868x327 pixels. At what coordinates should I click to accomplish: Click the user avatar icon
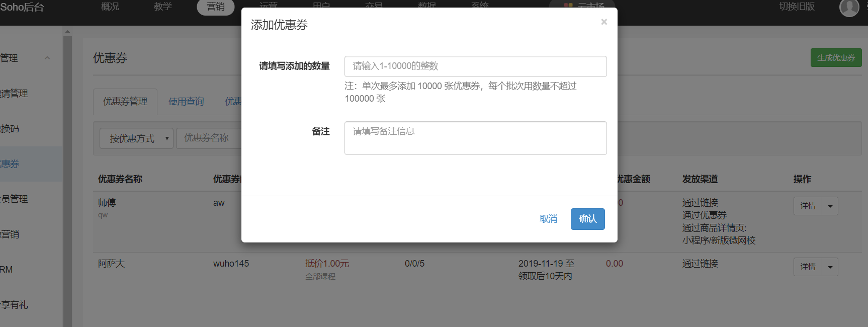click(x=849, y=8)
